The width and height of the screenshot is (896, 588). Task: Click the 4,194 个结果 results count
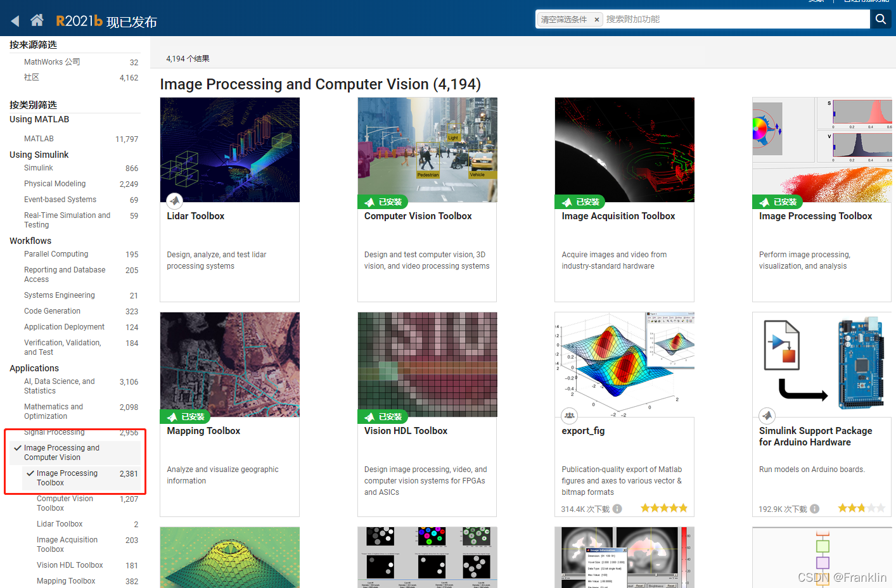[188, 58]
